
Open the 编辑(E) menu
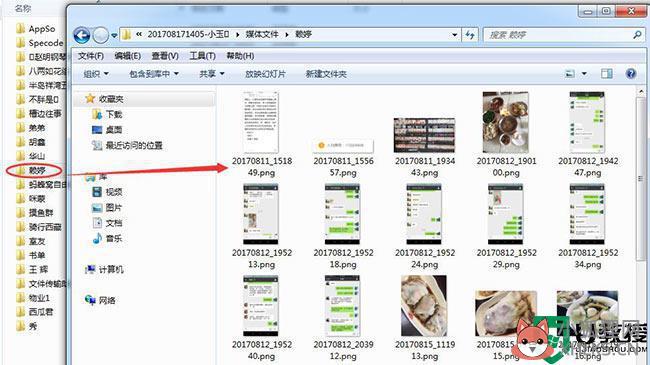pyautogui.click(x=128, y=56)
